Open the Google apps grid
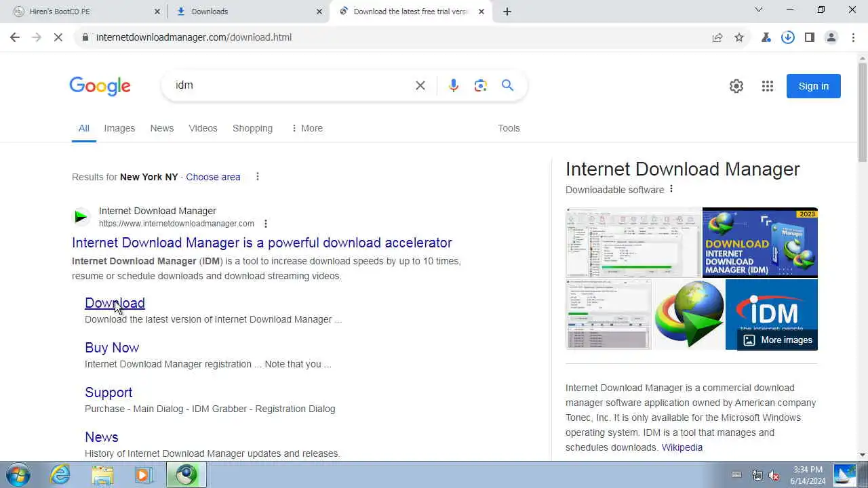The width and height of the screenshot is (868, 488). (x=768, y=86)
